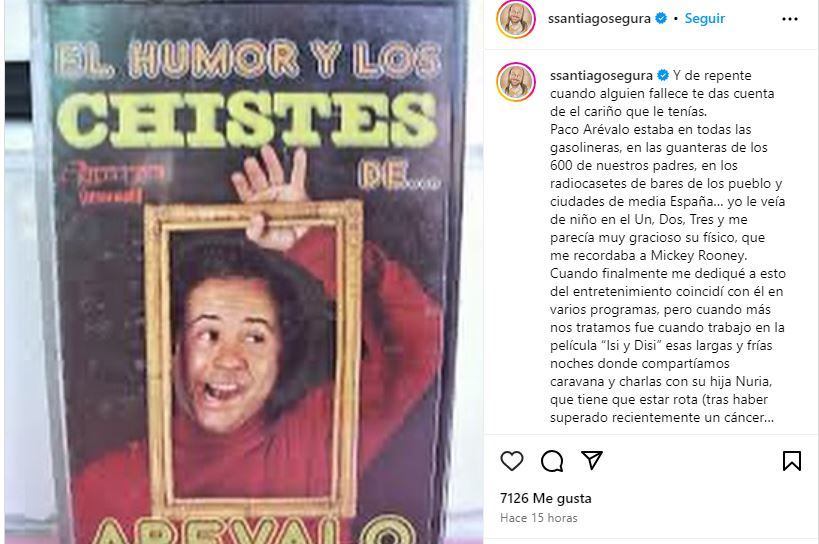Open comments with the speech bubble icon
The height and width of the screenshot is (544, 819).
point(552,461)
